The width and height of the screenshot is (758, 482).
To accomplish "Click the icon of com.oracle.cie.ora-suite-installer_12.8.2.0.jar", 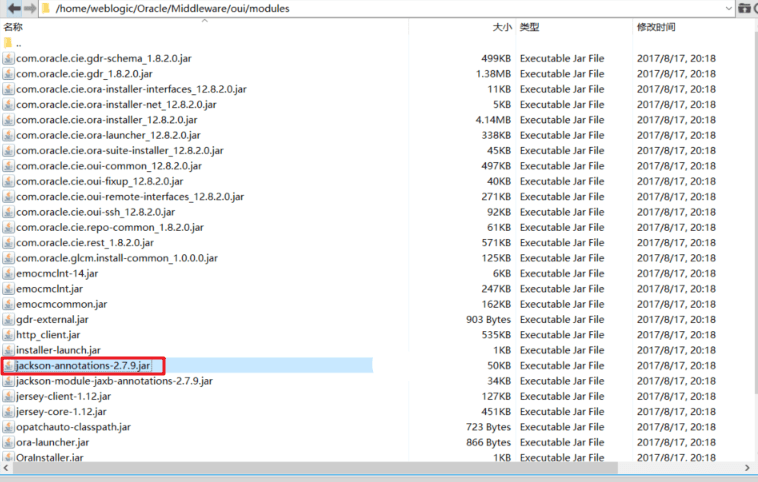I will tap(8, 151).
